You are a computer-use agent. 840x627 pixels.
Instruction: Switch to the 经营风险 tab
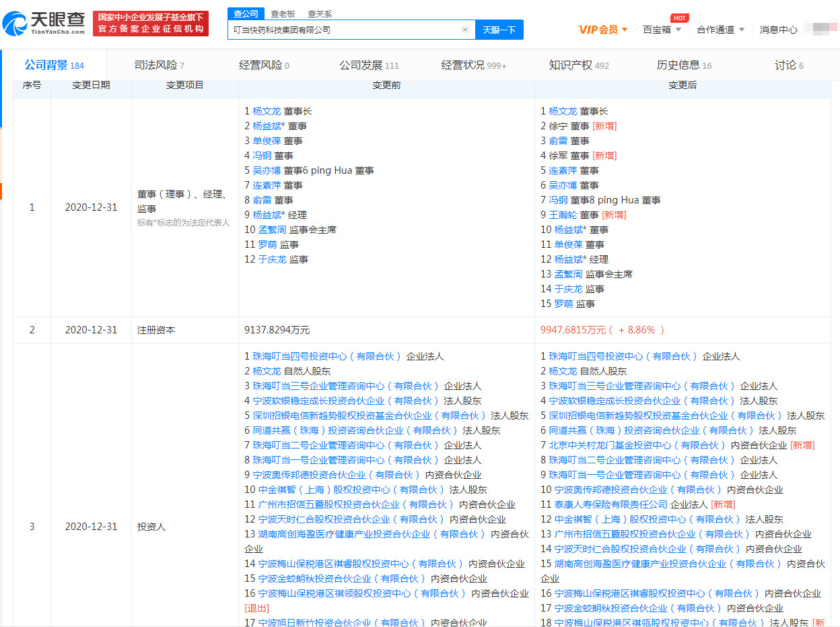264,65
